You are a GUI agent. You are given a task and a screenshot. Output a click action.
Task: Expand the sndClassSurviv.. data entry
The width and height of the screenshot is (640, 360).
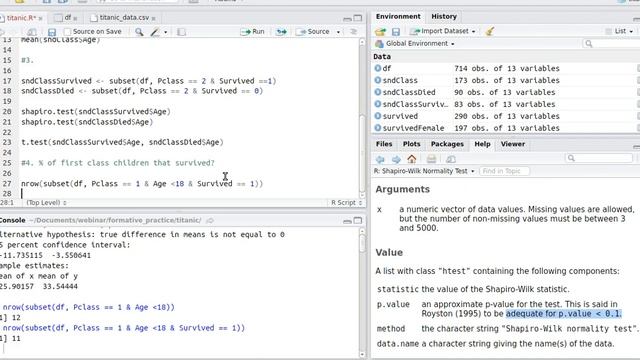click(x=378, y=104)
